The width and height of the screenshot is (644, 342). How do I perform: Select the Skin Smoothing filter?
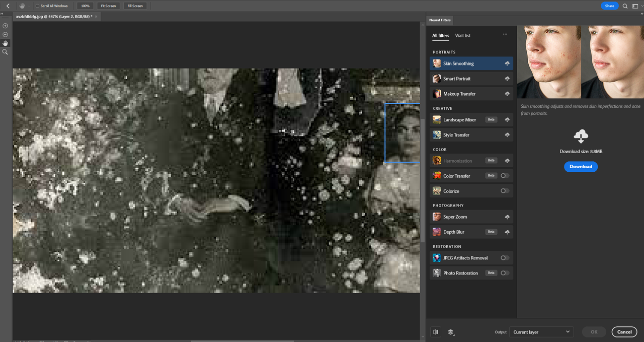[x=471, y=63]
